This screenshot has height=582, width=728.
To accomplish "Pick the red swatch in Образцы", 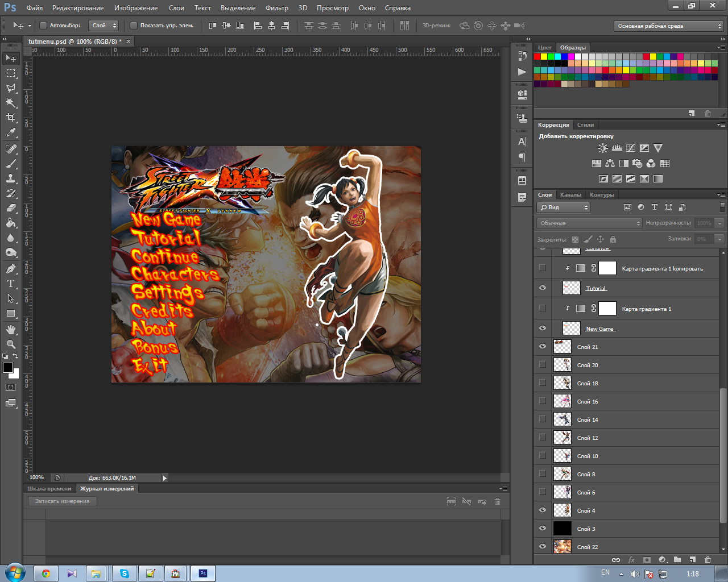I will 537,56.
